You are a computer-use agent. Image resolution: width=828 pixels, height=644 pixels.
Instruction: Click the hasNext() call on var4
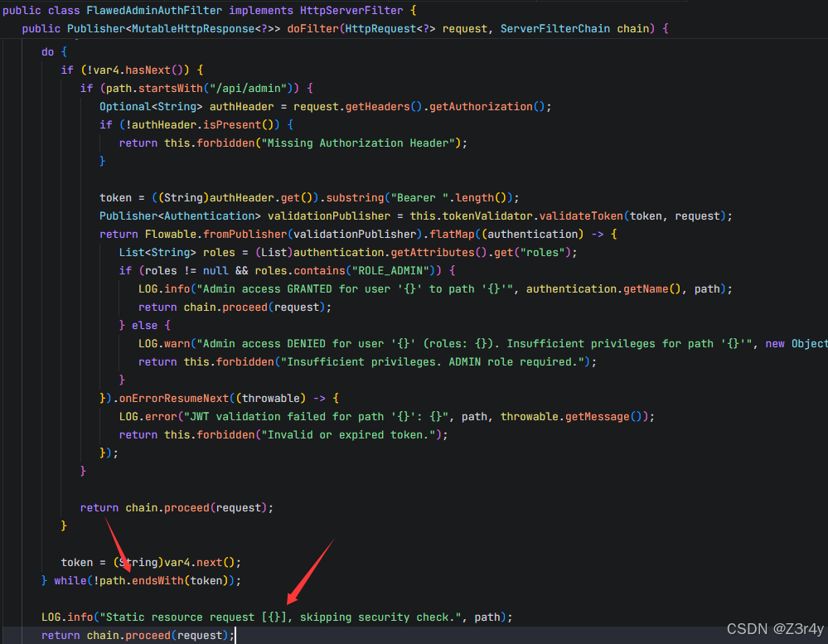tap(154, 70)
